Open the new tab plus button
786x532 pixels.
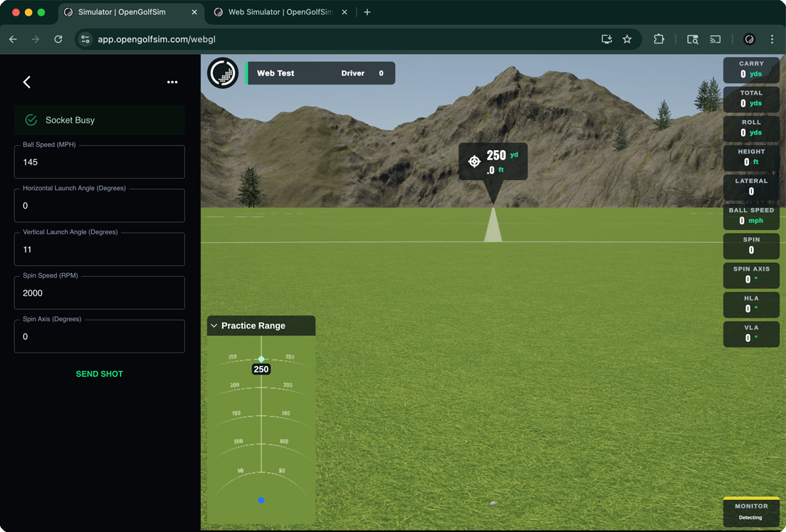click(367, 12)
